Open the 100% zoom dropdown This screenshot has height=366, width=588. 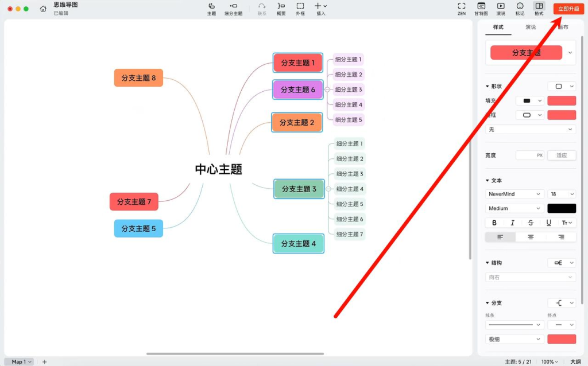[550, 361]
